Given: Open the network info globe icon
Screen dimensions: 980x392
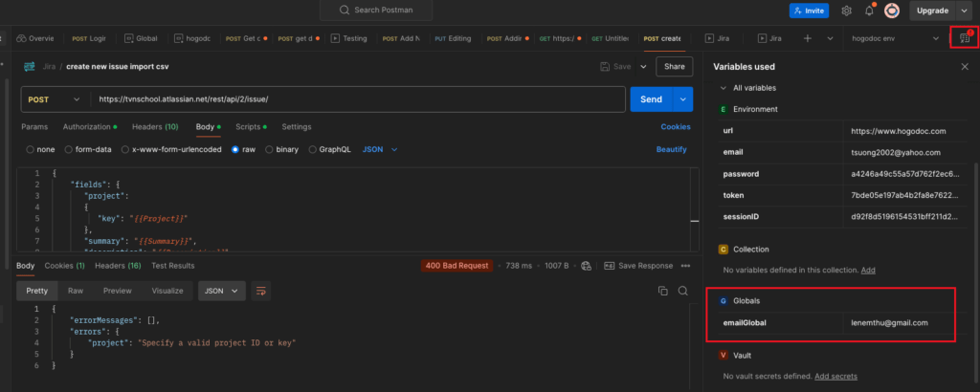Looking at the screenshot, I should point(586,266).
